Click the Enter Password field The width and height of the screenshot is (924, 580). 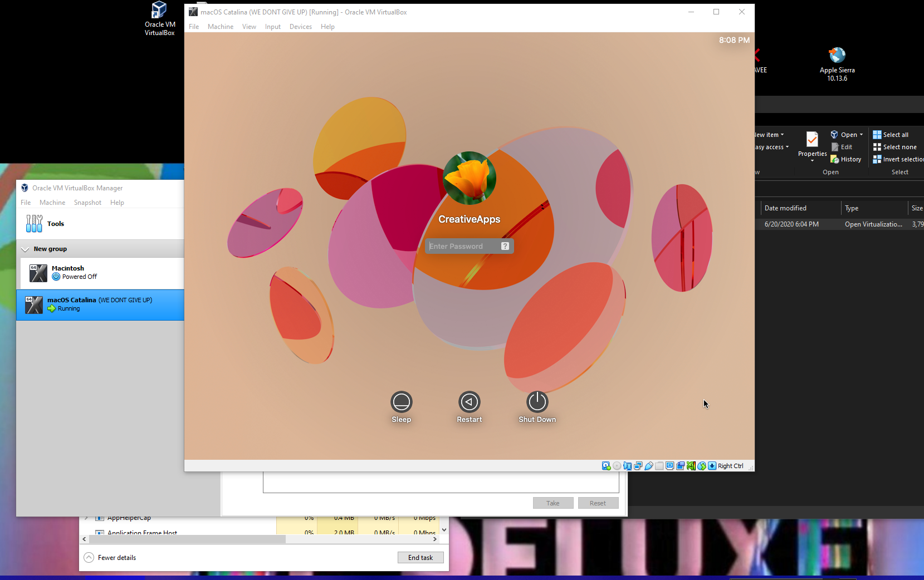[x=470, y=246]
